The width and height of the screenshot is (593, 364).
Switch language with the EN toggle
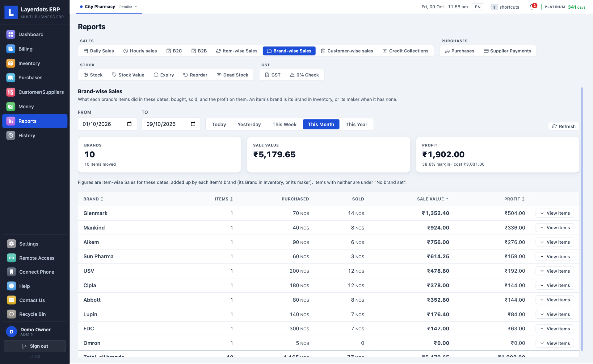pos(478,7)
